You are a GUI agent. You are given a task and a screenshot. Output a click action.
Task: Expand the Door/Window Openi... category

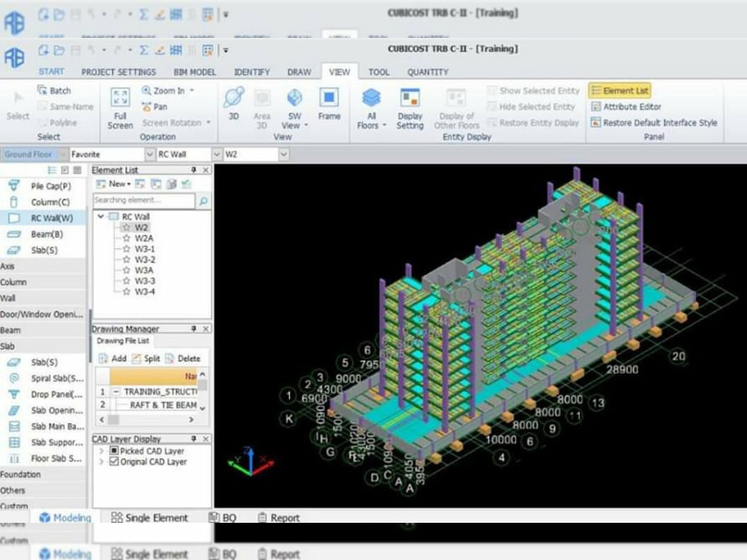click(x=43, y=314)
